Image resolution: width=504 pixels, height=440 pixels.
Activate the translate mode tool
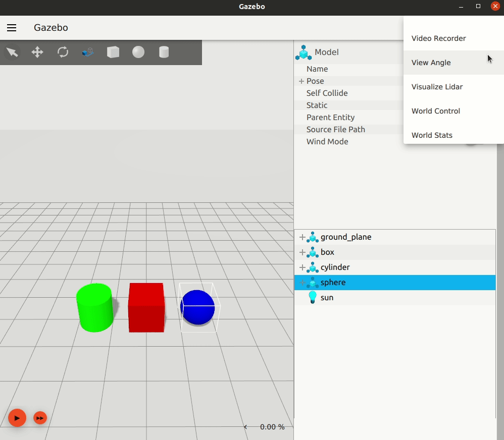coord(37,52)
